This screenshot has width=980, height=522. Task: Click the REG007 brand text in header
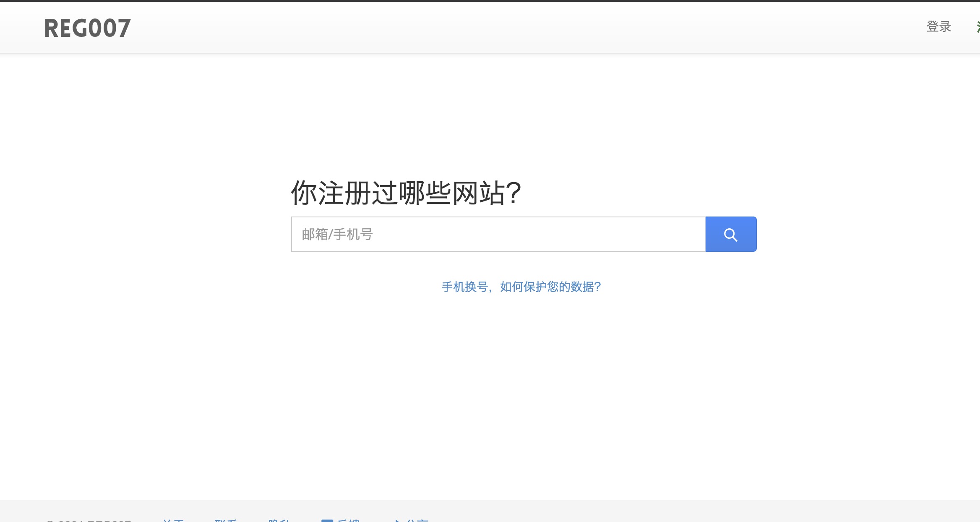point(88,28)
